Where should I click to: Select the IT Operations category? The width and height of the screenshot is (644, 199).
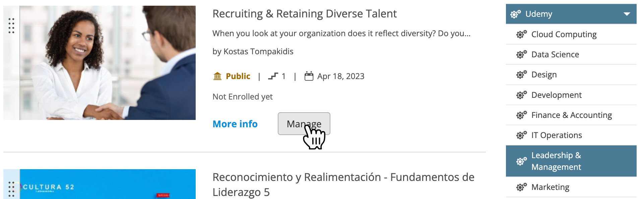[x=556, y=135]
